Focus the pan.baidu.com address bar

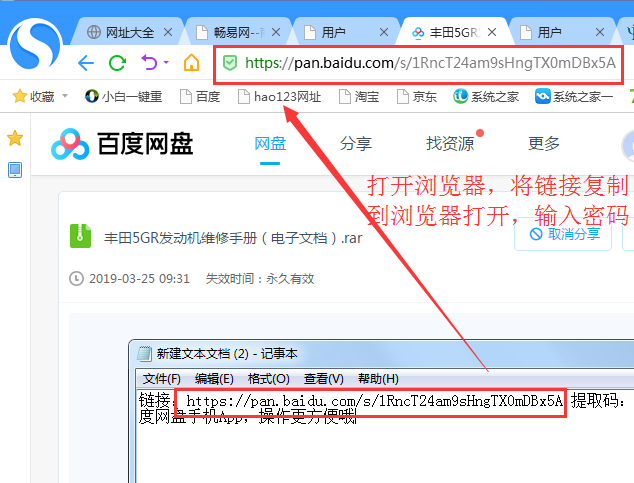[x=418, y=63]
